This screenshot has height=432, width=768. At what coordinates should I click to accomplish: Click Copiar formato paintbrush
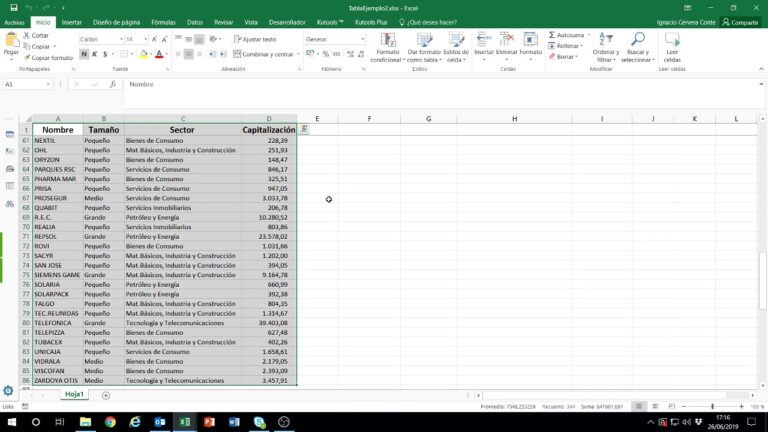[25, 58]
